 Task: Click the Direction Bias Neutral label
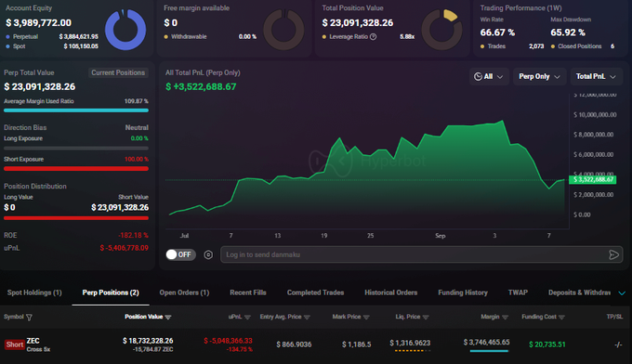point(137,127)
